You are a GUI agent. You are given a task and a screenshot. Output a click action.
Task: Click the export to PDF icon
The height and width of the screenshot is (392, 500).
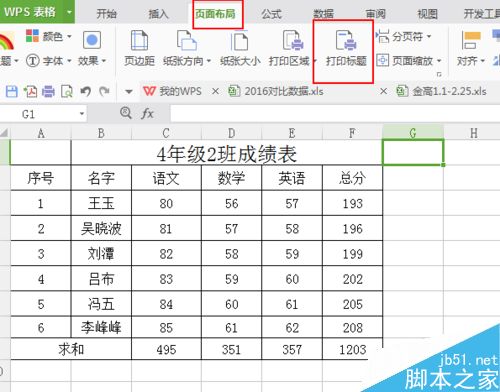(x=30, y=91)
